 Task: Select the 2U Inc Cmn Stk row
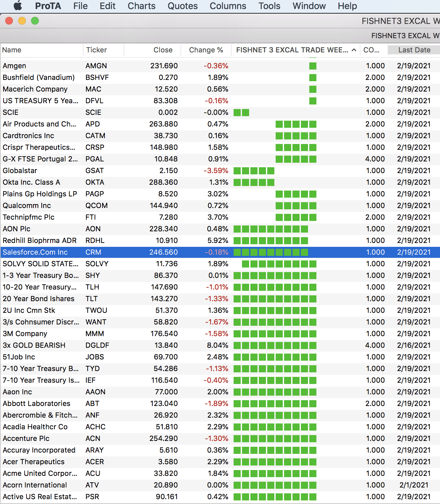point(220,311)
